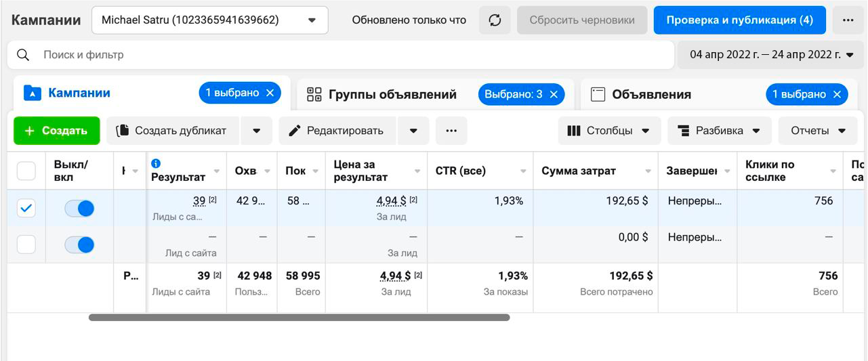Click the 756 link clicks value in the first row

click(824, 201)
